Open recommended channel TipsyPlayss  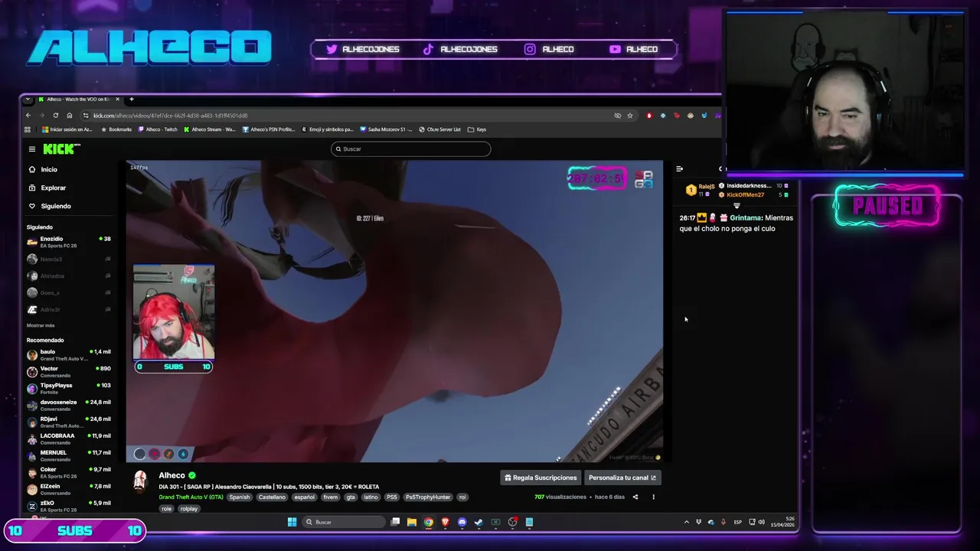(69, 388)
